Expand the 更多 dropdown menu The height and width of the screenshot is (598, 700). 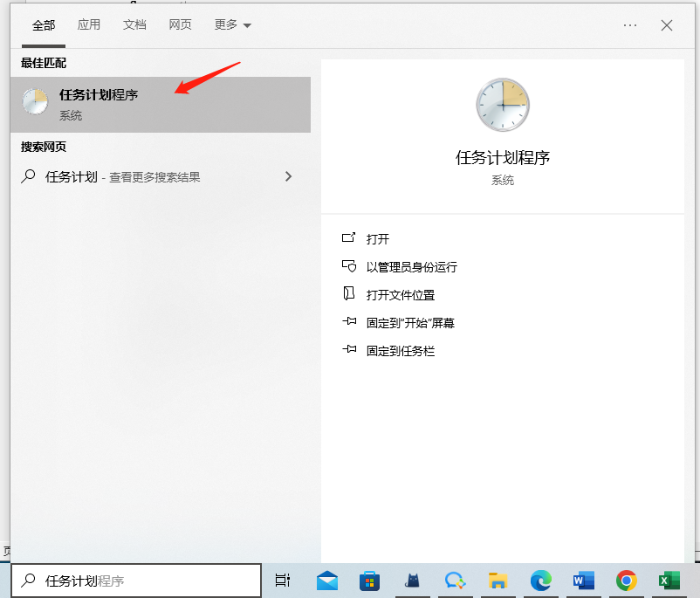(x=231, y=24)
